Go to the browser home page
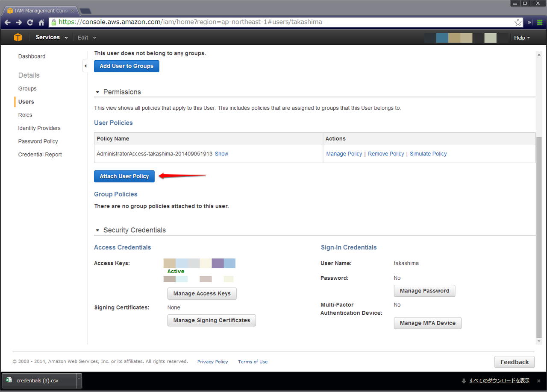 (41, 22)
